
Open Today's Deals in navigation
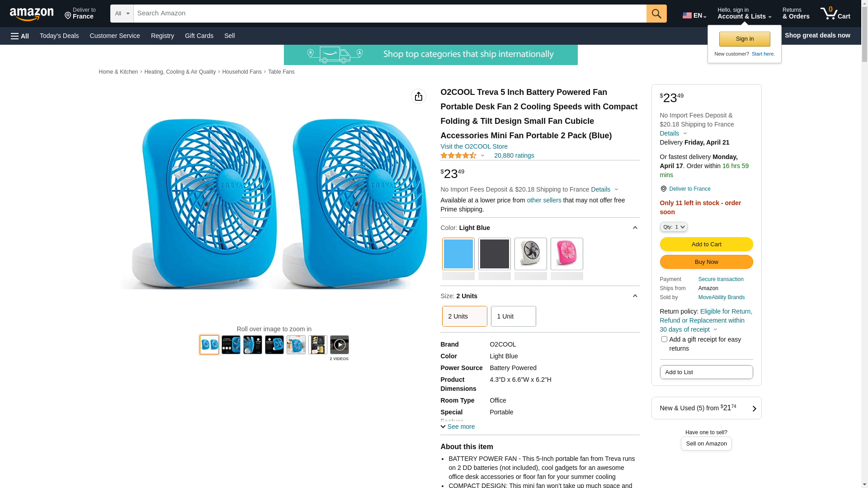click(59, 36)
